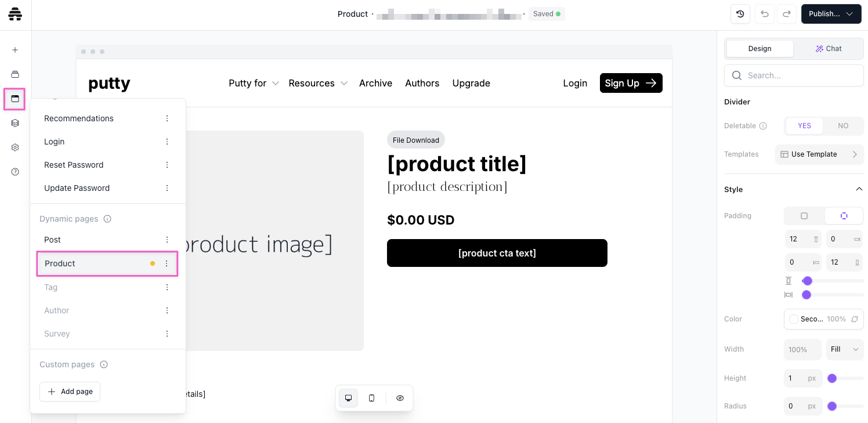Open the layers stack icon in sidebar
Viewport: 868px width, 423px height.
[15, 123]
